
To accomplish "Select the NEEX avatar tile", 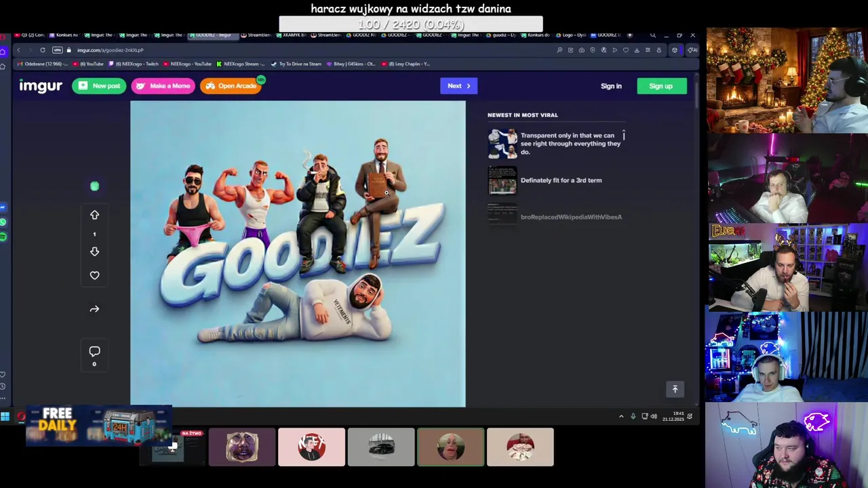I will click(x=311, y=447).
